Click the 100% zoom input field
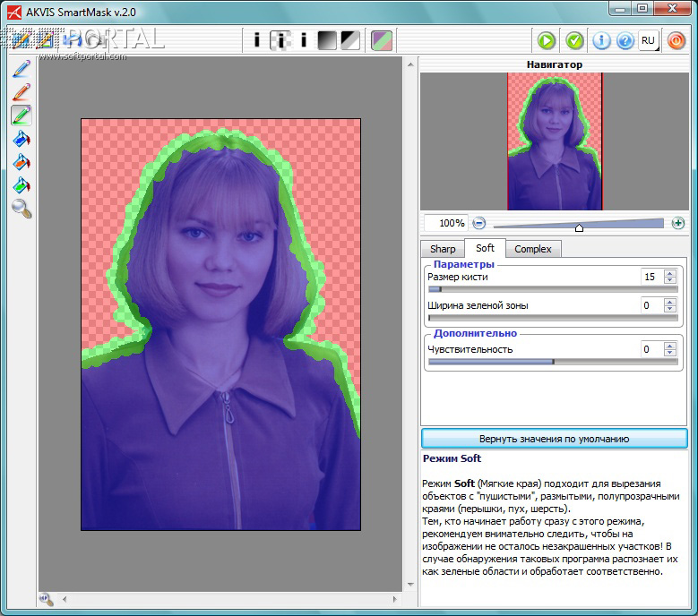 point(445,223)
